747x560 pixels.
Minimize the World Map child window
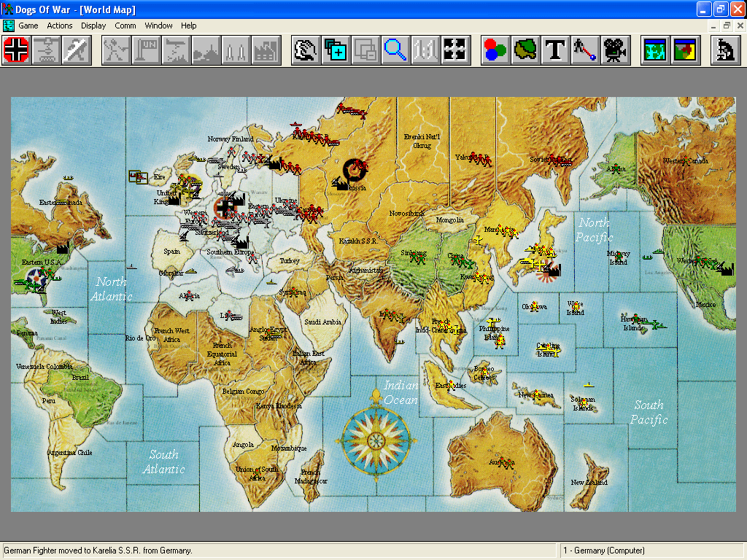[x=713, y=26]
